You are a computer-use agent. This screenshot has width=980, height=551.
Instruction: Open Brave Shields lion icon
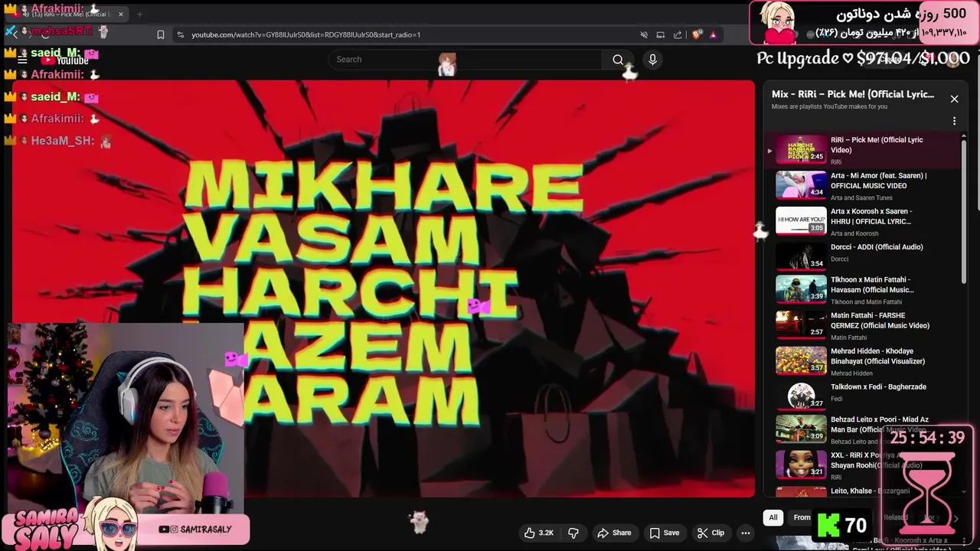(696, 34)
